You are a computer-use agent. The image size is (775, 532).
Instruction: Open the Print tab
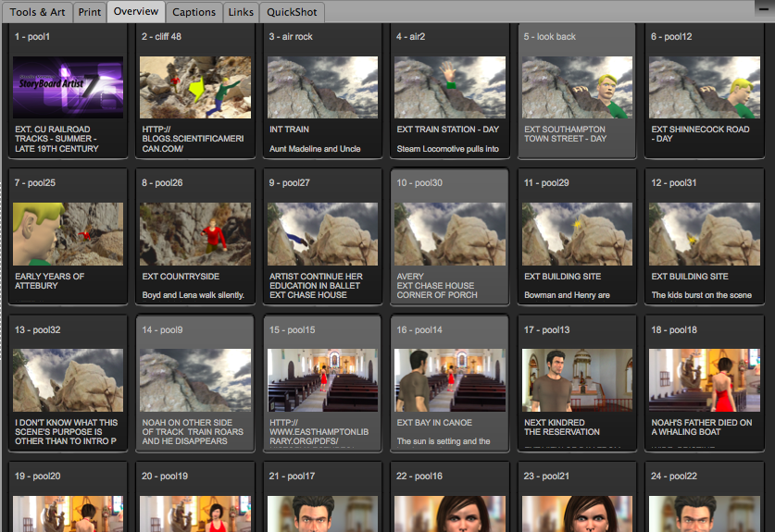pos(90,12)
